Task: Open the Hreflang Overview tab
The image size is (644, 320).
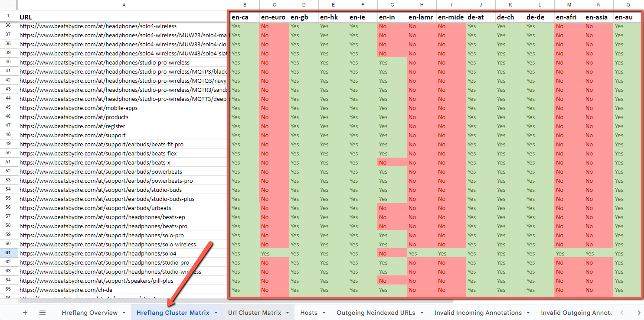Action: [90, 313]
